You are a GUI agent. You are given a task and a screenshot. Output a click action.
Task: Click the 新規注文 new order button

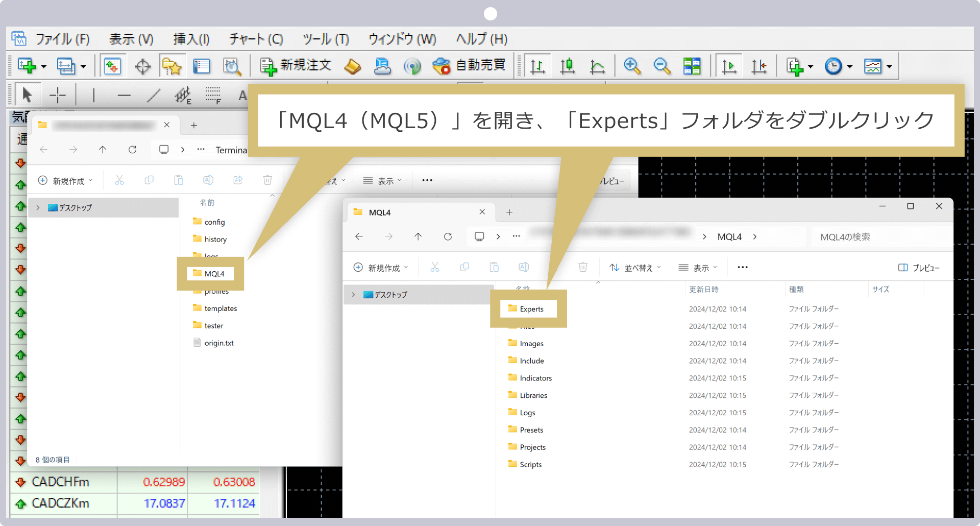point(296,66)
